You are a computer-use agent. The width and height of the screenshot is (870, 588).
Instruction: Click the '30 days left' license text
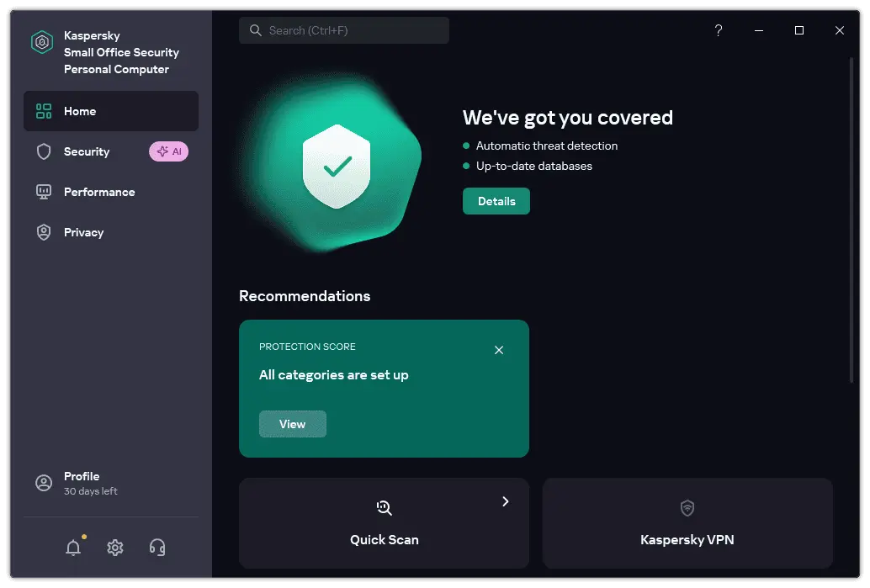coord(90,491)
